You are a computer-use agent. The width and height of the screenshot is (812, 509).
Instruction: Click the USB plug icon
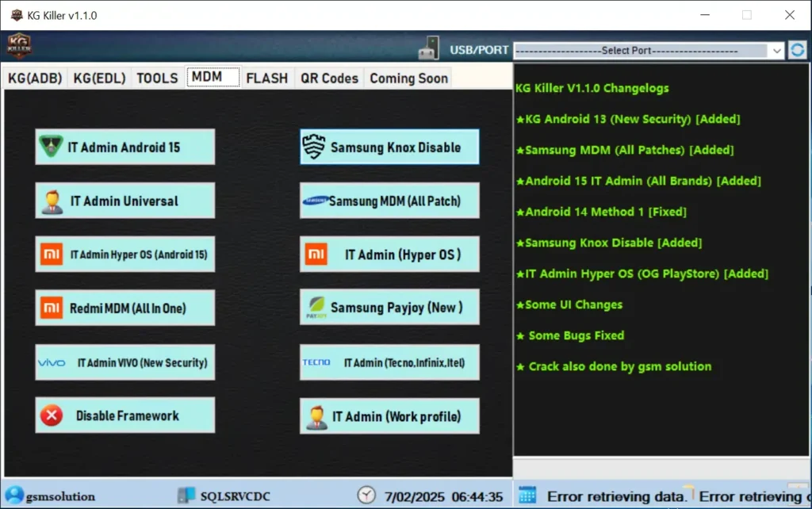point(429,48)
